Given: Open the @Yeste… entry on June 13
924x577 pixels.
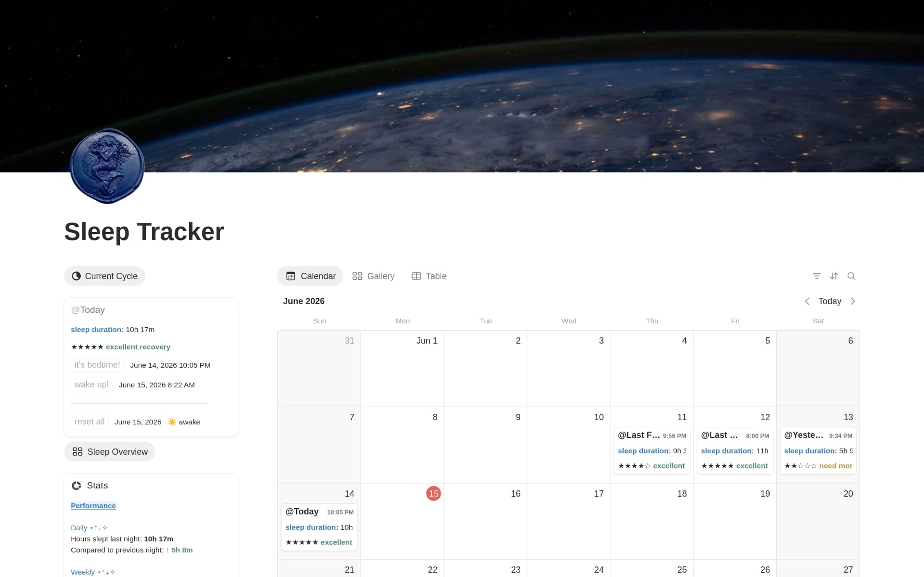Looking at the screenshot, I should coord(818,450).
